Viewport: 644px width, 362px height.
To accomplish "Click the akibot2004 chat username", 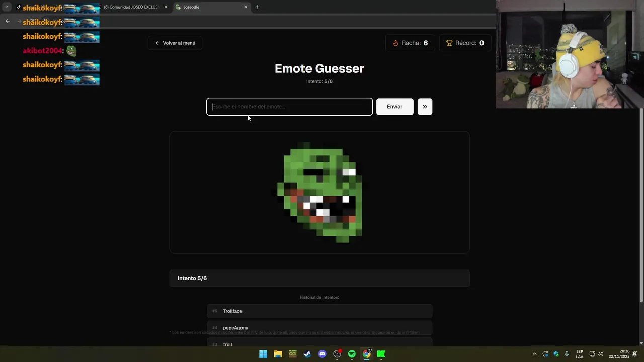I will [42, 51].
